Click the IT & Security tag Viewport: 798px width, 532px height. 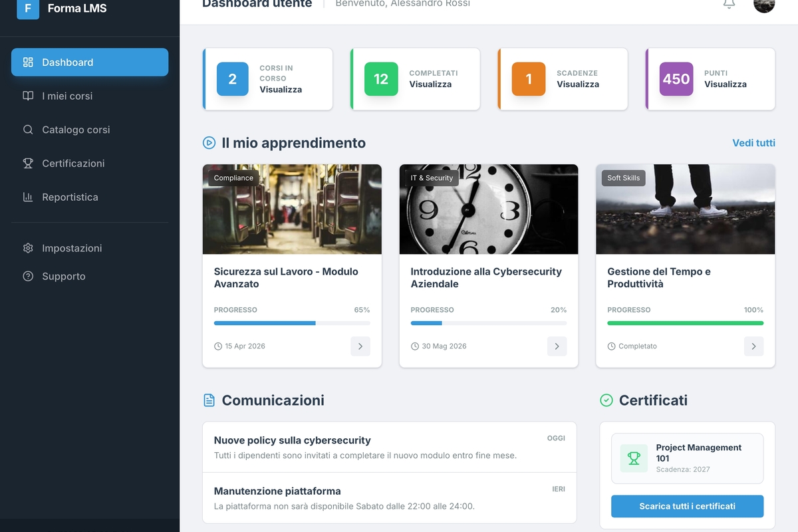click(432, 178)
